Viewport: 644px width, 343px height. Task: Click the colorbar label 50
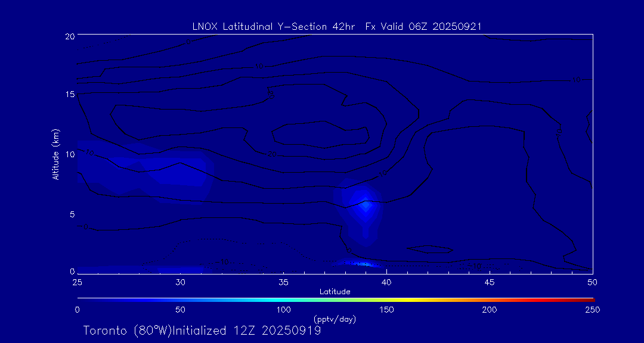click(180, 310)
